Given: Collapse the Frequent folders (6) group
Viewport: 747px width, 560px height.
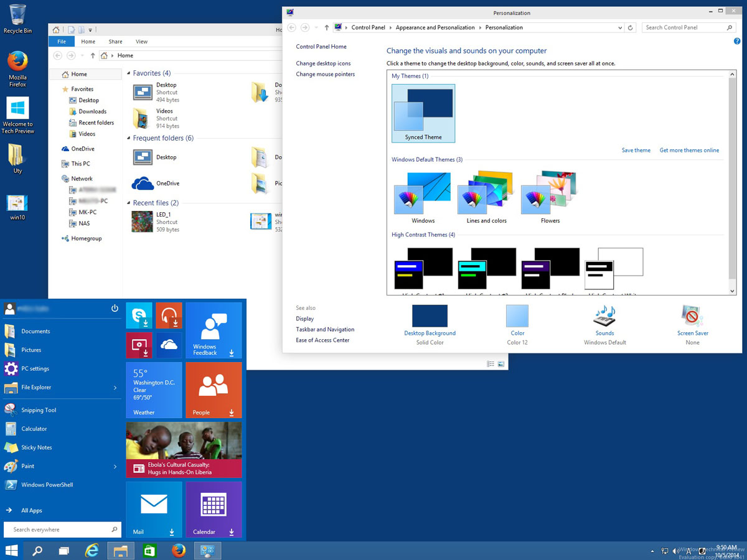Looking at the screenshot, I should click(129, 138).
